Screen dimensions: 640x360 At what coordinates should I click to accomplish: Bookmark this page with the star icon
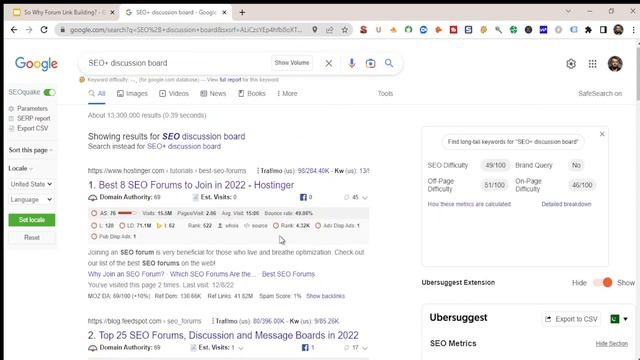[345, 30]
